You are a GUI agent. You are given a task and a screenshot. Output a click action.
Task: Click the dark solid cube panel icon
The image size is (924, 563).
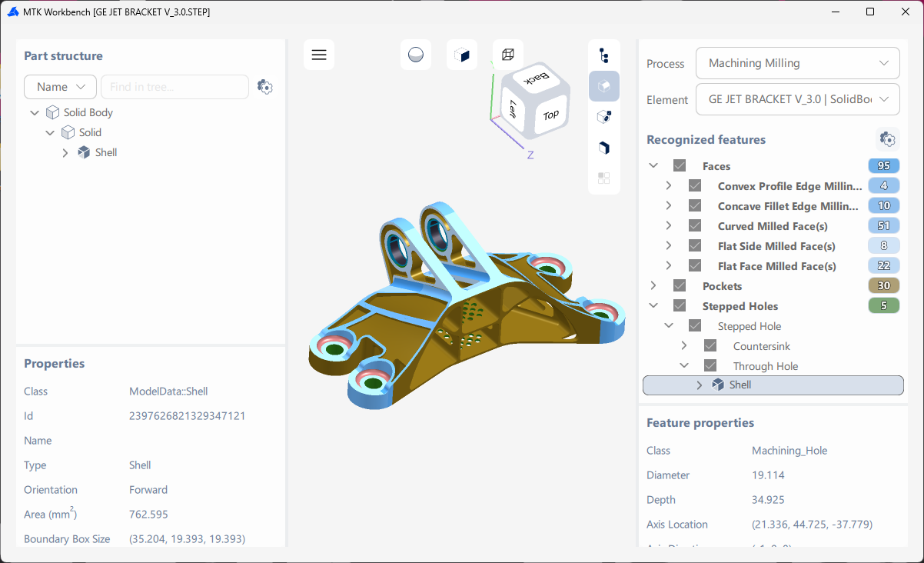[604, 148]
